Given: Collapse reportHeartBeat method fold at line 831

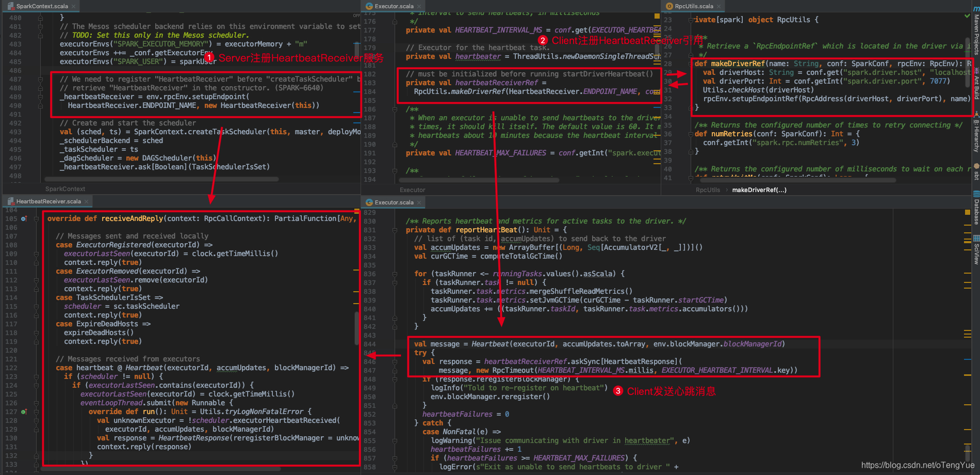Looking at the screenshot, I should [x=395, y=230].
